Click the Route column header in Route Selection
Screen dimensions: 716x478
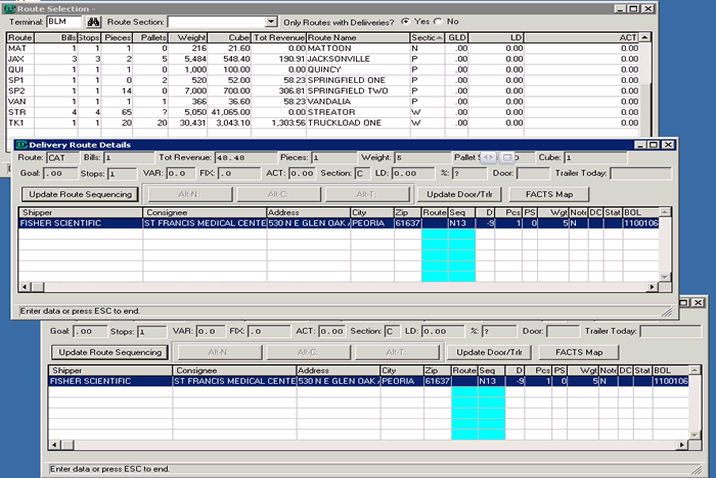tap(20, 37)
